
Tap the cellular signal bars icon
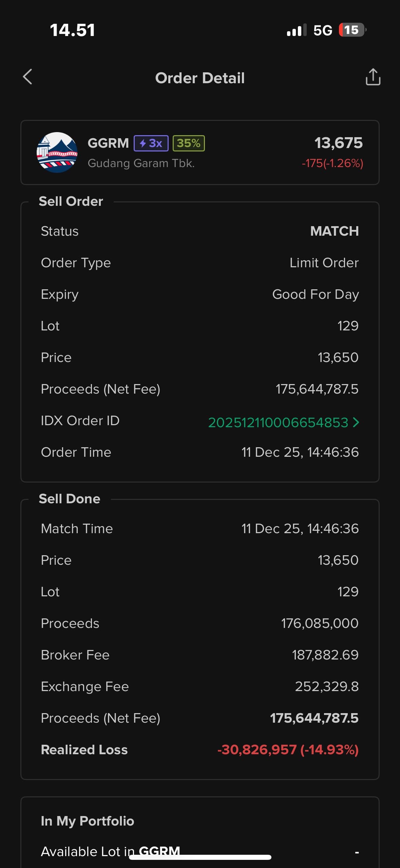pos(296,30)
